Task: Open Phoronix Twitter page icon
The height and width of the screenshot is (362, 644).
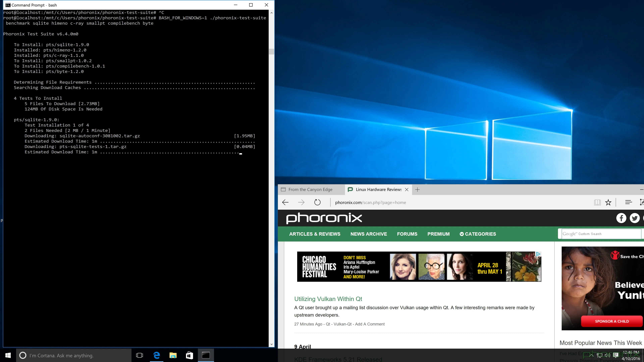Action: pos(634,218)
